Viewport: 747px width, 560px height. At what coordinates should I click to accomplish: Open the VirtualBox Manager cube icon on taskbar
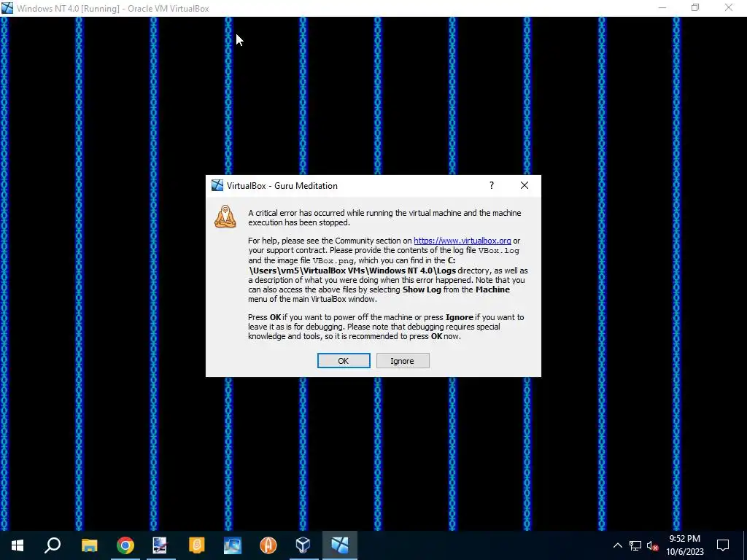303,545
